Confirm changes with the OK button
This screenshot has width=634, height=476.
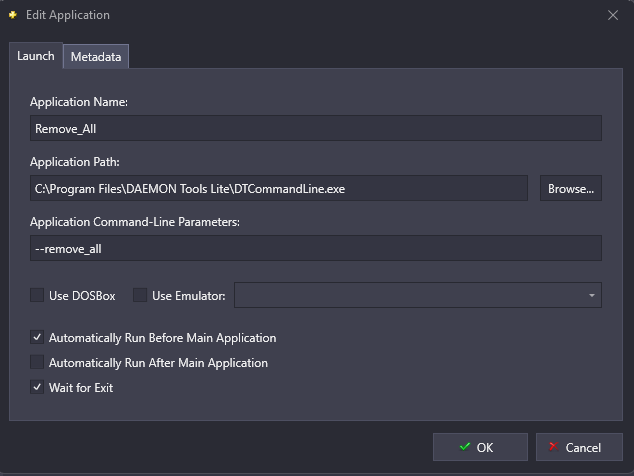480,447
